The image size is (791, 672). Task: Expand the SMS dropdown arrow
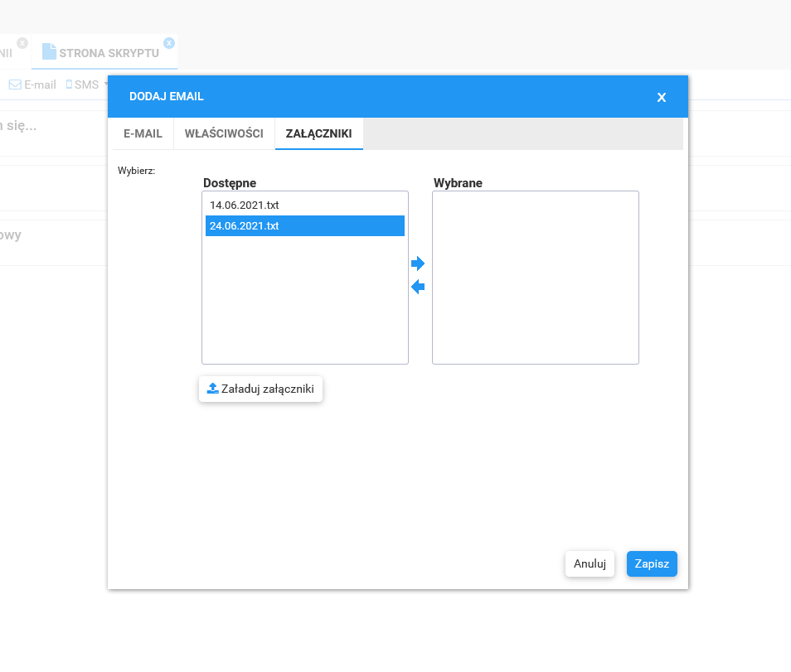pyautogui.click(x=106, y=85)
